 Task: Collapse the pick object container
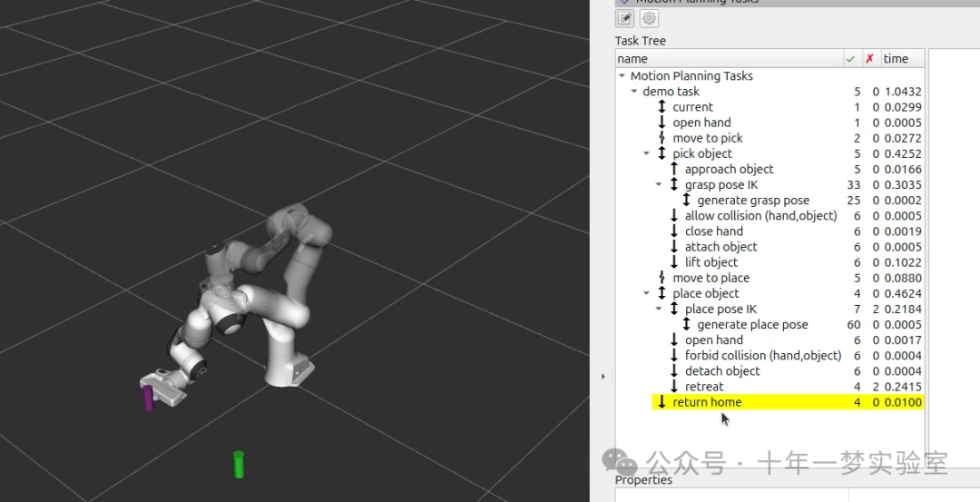pos(646,153)
